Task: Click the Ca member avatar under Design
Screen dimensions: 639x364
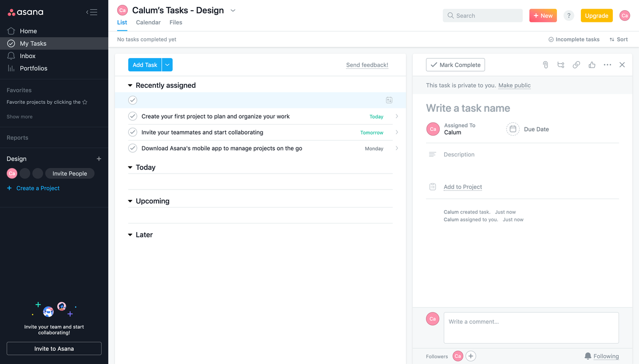Action: coord(12,173)
